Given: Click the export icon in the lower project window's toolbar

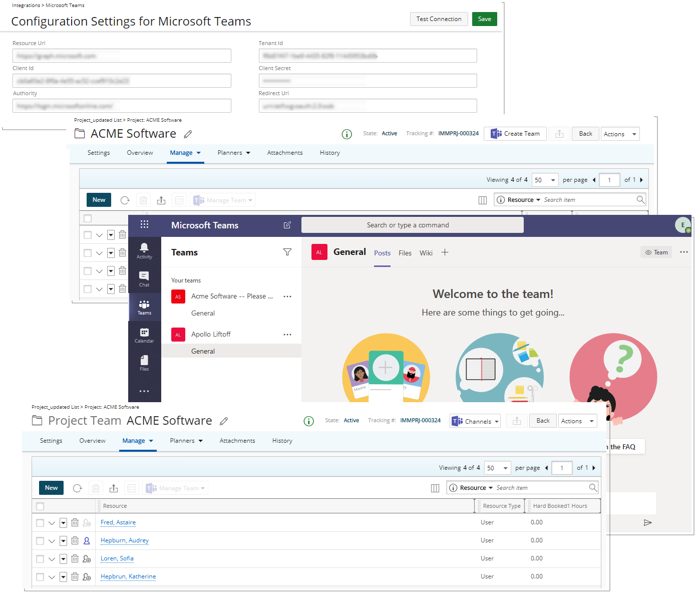Looking at the screenshot, I should tap(114, 488).
